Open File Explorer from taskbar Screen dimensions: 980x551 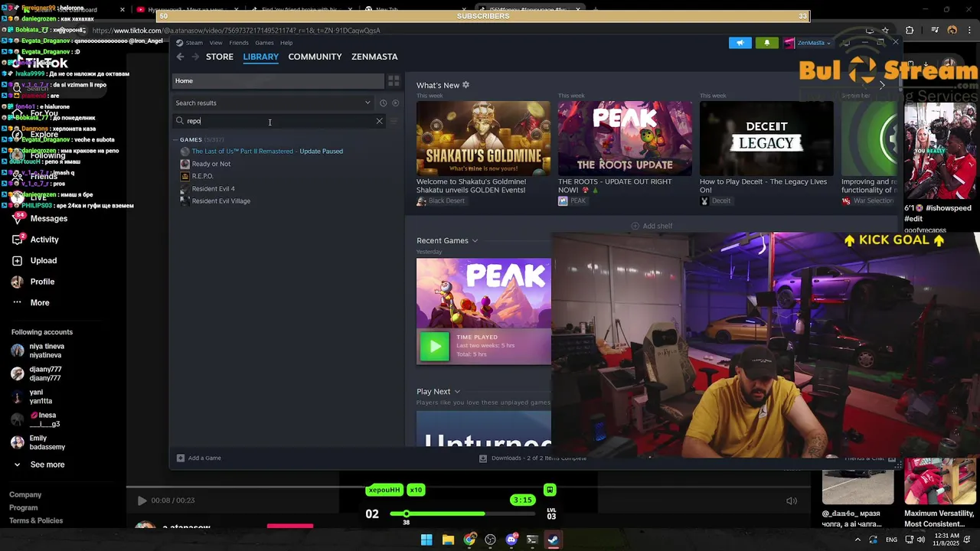pyautogui.click(x=449, y=540)
